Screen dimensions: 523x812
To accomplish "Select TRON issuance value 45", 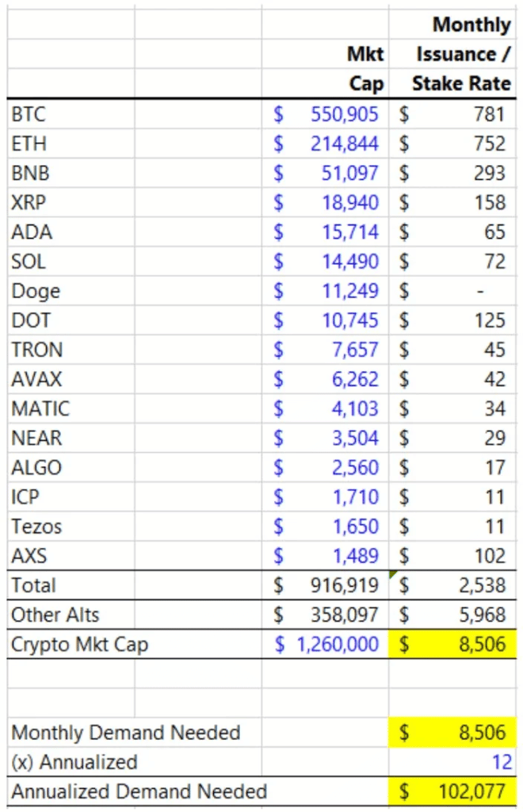I will [494, 350].
